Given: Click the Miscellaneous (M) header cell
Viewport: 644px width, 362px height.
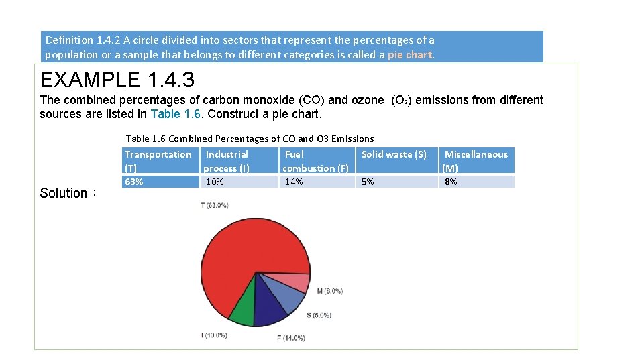Looking at the screenshot, I should (477, 160).
